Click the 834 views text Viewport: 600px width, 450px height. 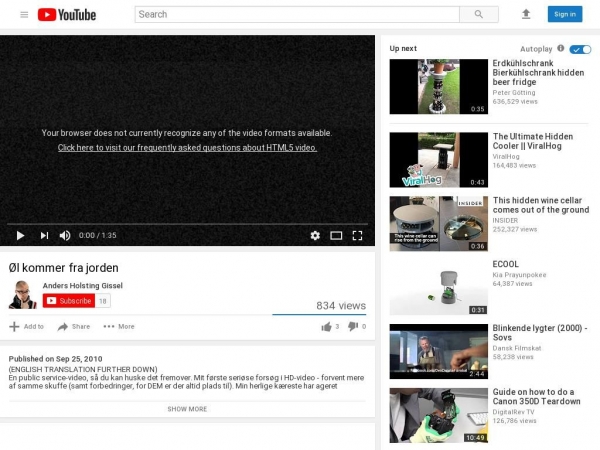pos(341,306)
